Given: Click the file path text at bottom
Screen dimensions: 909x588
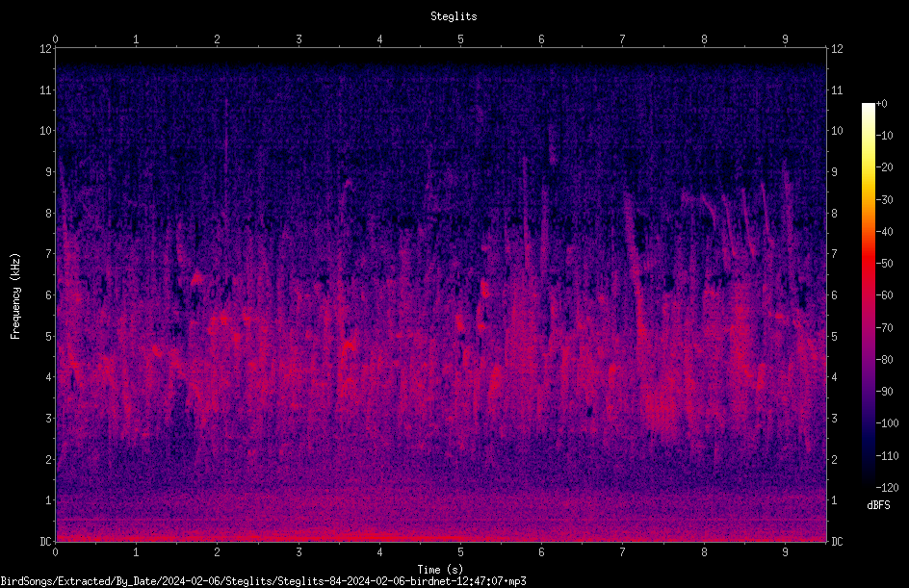Looking at the screenshot, I should pyautogui.click(x=263, y=581).
